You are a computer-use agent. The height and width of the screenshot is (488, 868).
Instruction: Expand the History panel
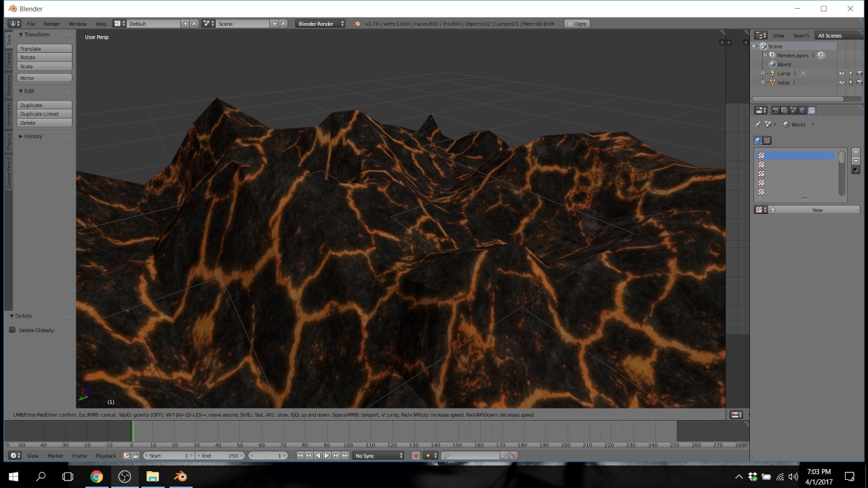tap(21, 136)
